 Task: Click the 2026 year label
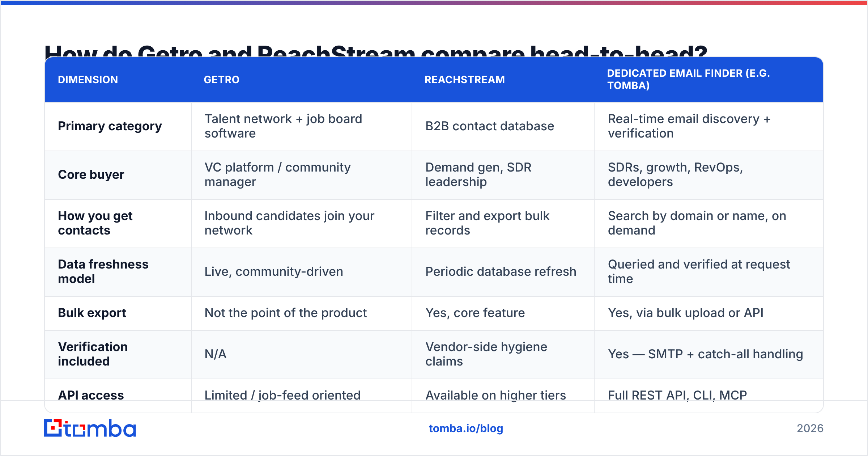click(810, 428)
